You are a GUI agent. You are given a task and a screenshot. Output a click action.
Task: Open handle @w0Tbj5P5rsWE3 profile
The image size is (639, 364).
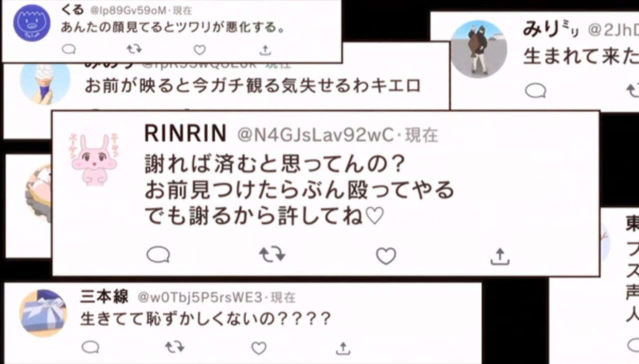pos(200,298)
